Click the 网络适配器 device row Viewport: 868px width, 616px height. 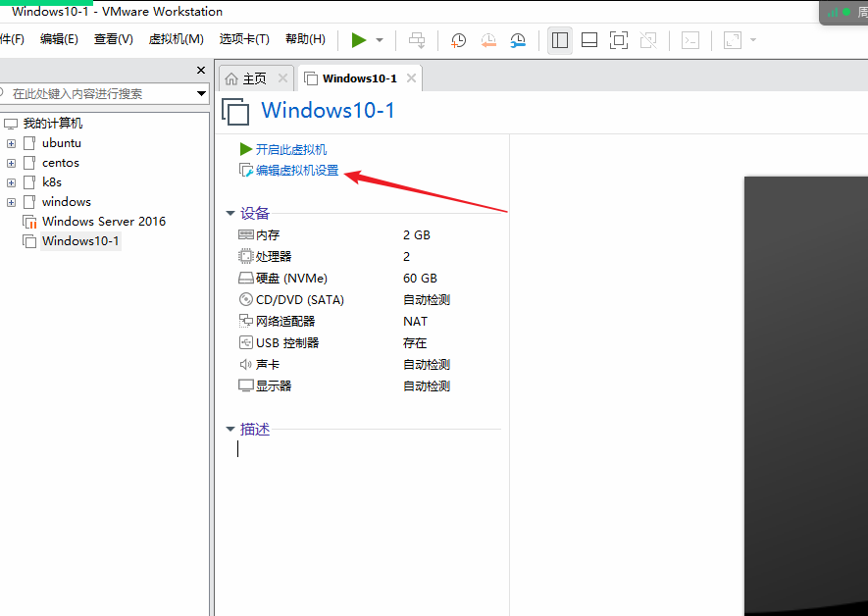pos(343,321)
